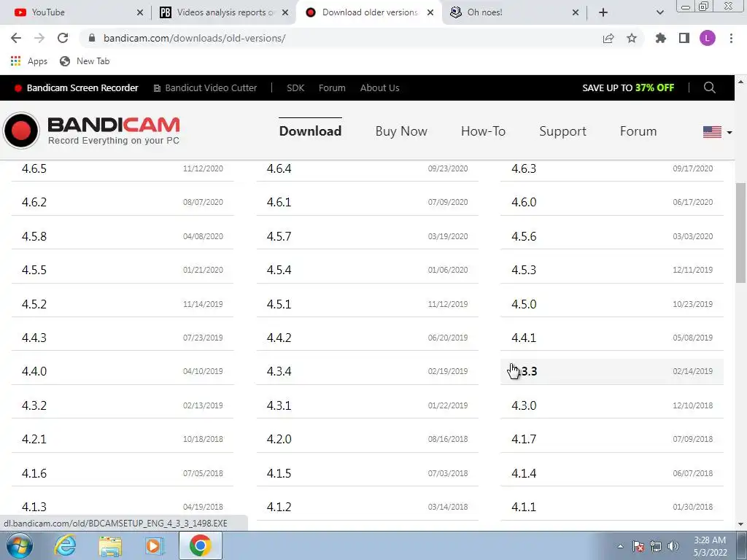747x560 pixels.
Task: Show hidden tray icons arrow
Action: (620, 546)
